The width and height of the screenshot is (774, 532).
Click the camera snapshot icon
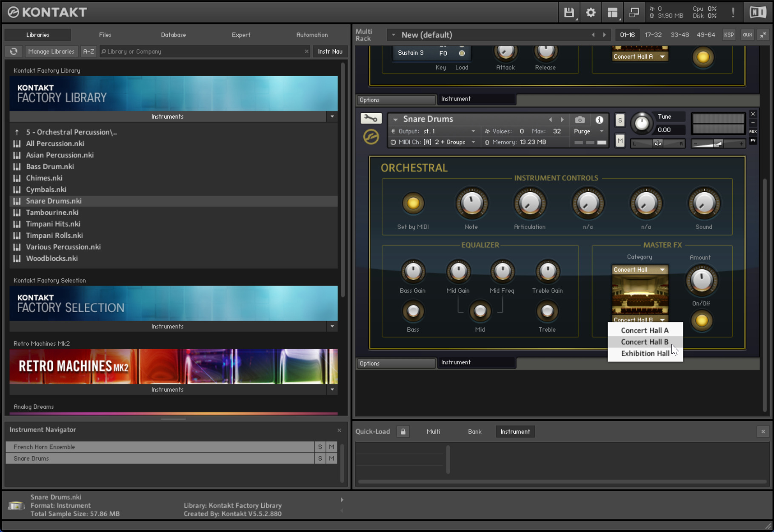click(580, 120)
